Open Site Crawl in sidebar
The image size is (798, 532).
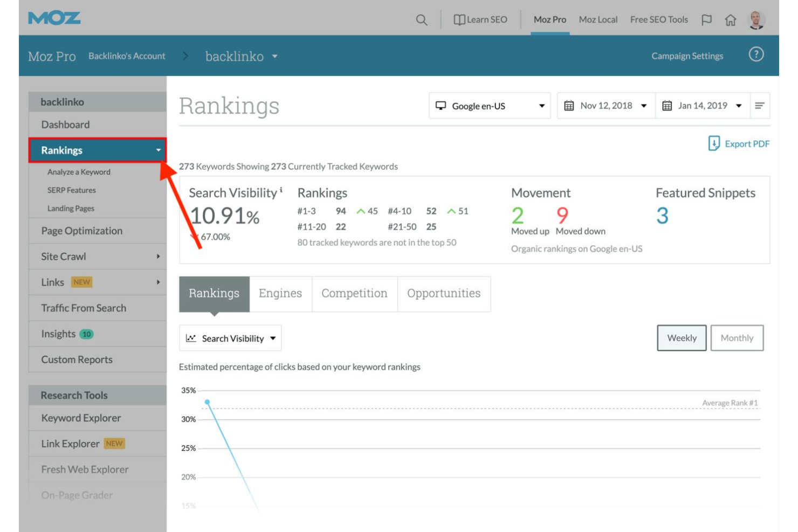pos(64,257)
